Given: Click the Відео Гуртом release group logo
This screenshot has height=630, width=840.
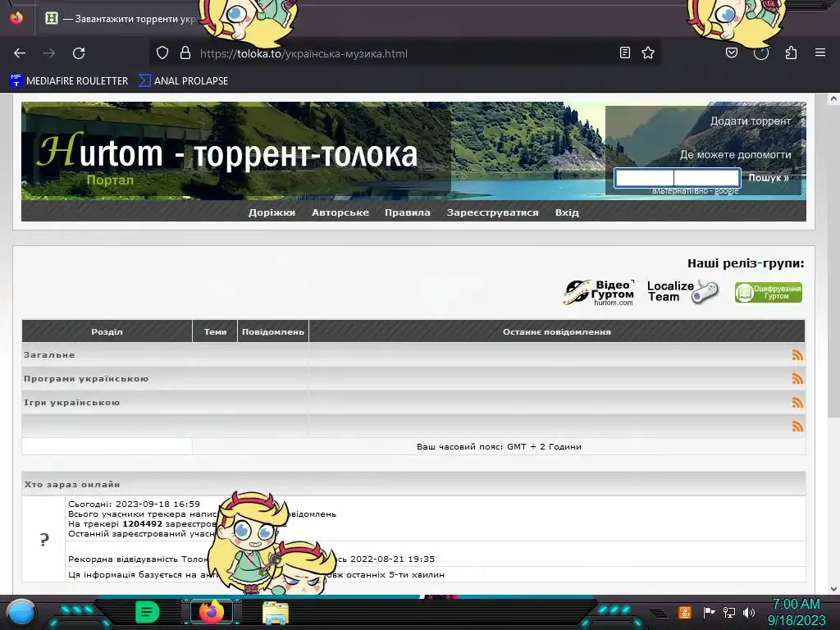Looking at the screenshot, I should pos(598,293).
